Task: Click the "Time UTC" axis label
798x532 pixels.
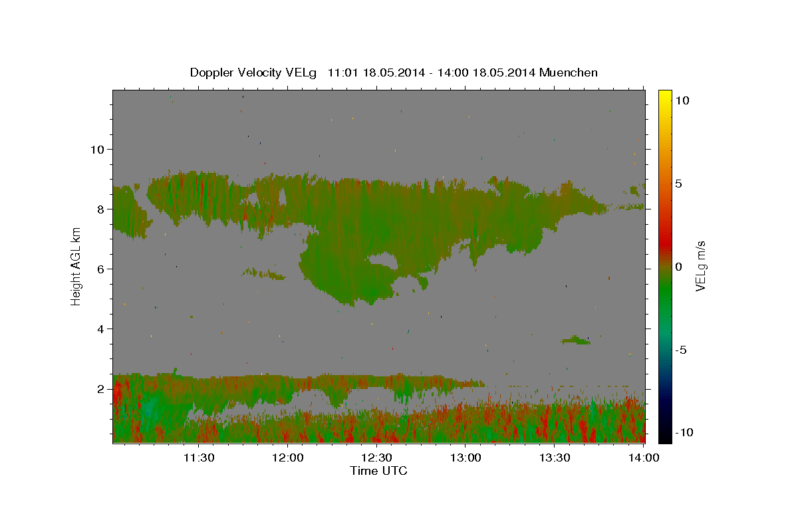Action: [x=378, y=471]
